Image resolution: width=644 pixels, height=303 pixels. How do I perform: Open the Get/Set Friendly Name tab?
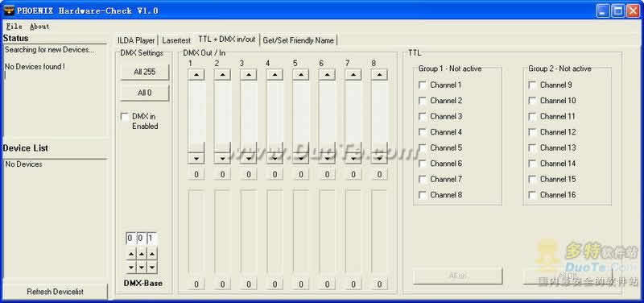pyautogui.click(x=299, y=40)
